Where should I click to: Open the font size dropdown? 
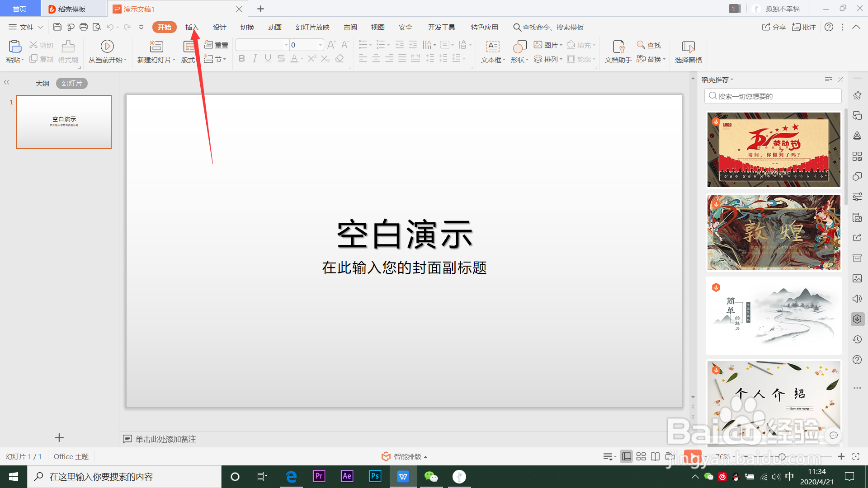click(321, 45)
